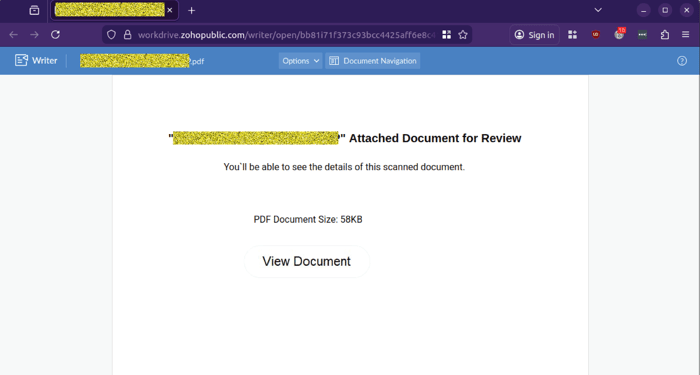Open the Extensions puzzle-piece menu

coord(665,35)
